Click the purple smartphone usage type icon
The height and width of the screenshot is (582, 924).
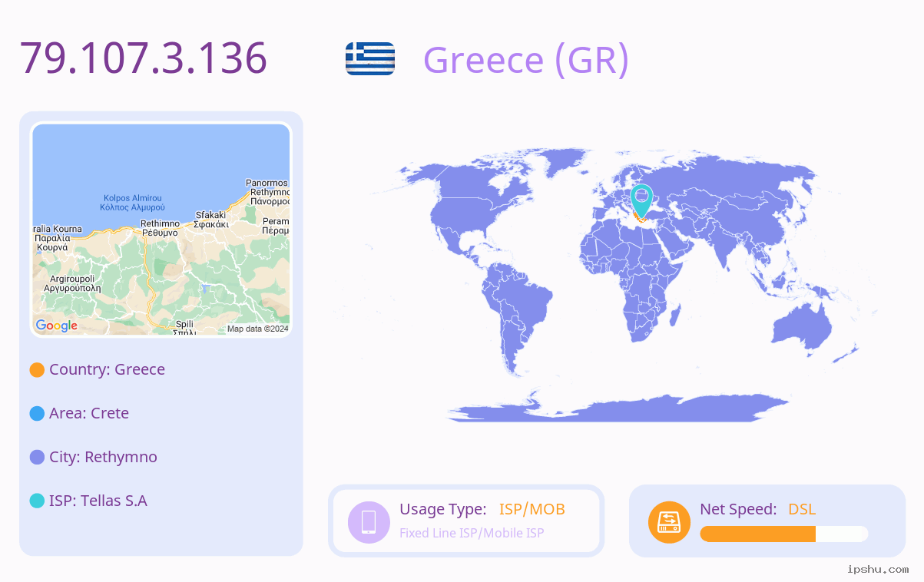point(369,522)
